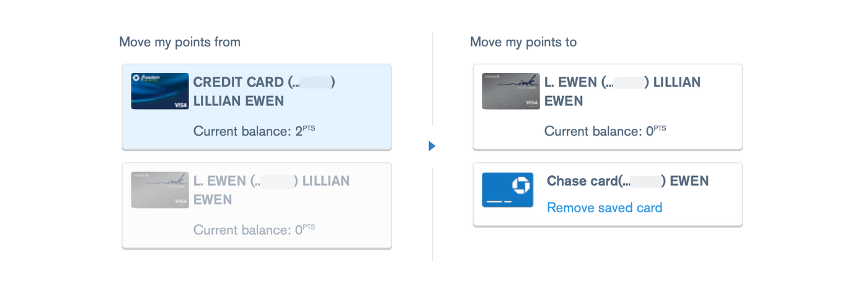This screenshot has height=286, width=868.
Task: Click the blue Chase logo card icon
Action: click(x=508, y=190)
